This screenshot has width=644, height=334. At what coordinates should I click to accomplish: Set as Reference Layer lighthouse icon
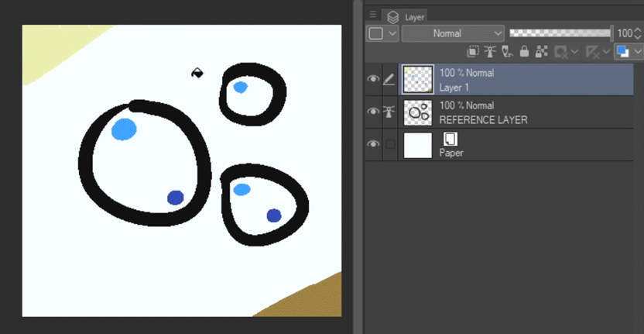pos(490,52)
